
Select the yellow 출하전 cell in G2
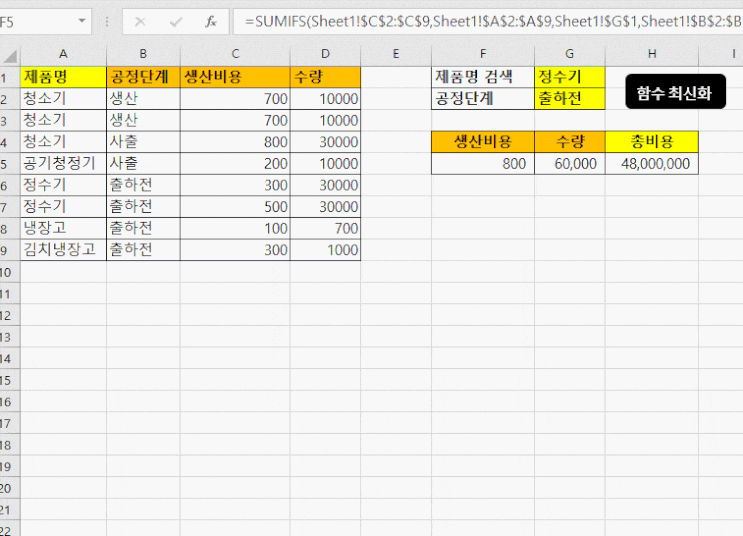(570, 99)
